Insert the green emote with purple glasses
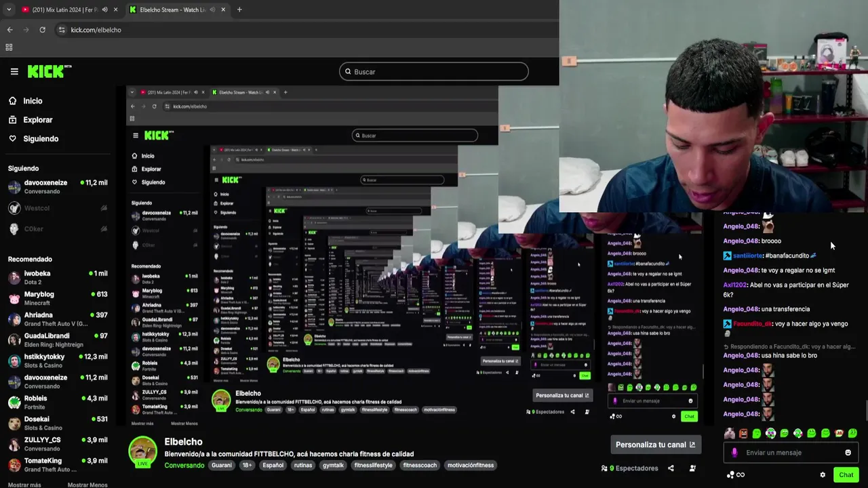Viewport: 868px width, 488px height. [x=770, y=433]
